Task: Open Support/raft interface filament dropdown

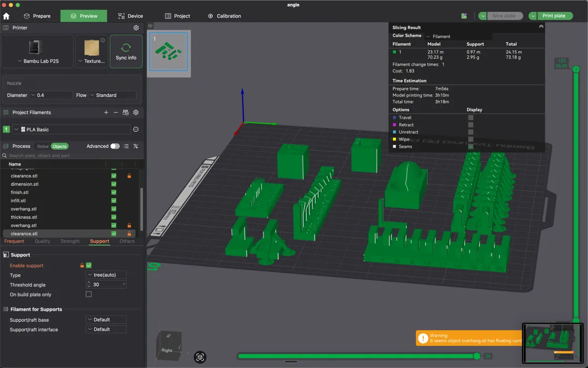Action: (106, 330)
